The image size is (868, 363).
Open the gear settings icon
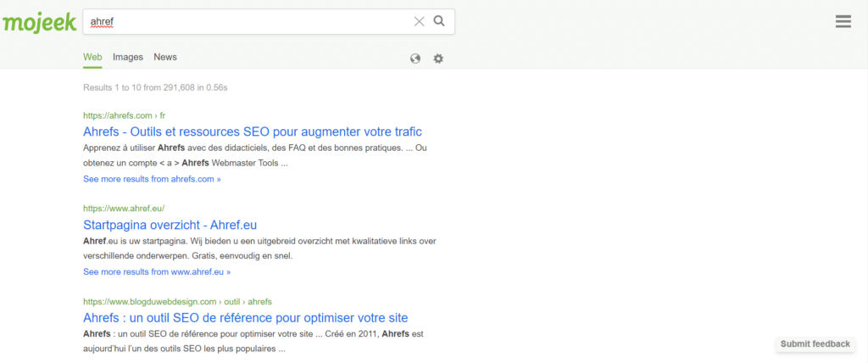(x=438, y=59)
